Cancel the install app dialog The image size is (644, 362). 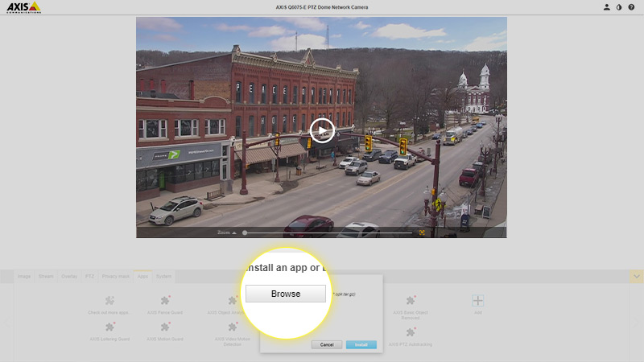(x=327, y=345)
